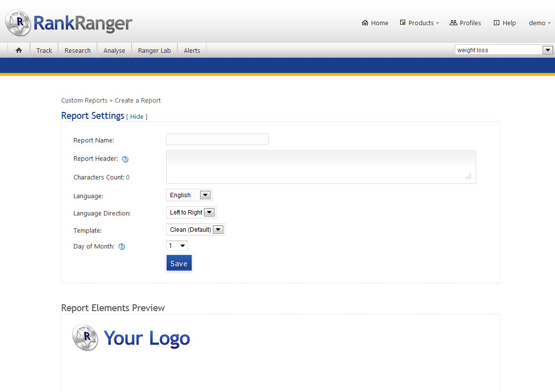This screenshot has height=392, width=555.
Task: Open Profiles from top menu
Action: [465, 23]
